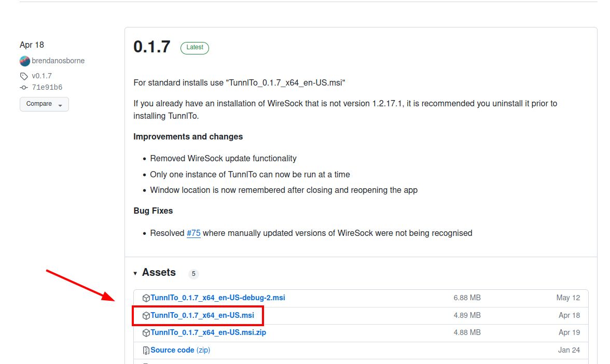
Task: Click the tag icon beside v0.1.7
Action: (24, 76)
